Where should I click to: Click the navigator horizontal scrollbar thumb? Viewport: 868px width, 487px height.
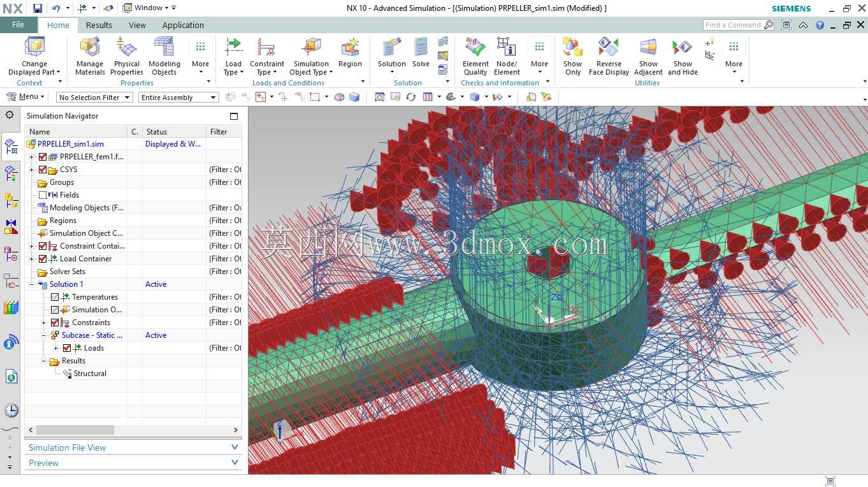click(x=75, y=430)
